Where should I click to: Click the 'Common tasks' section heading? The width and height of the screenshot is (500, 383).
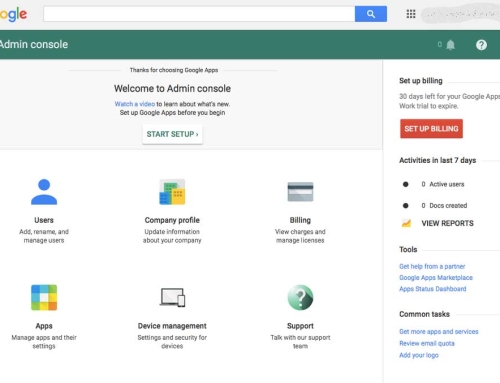click(x=424, y=314)
